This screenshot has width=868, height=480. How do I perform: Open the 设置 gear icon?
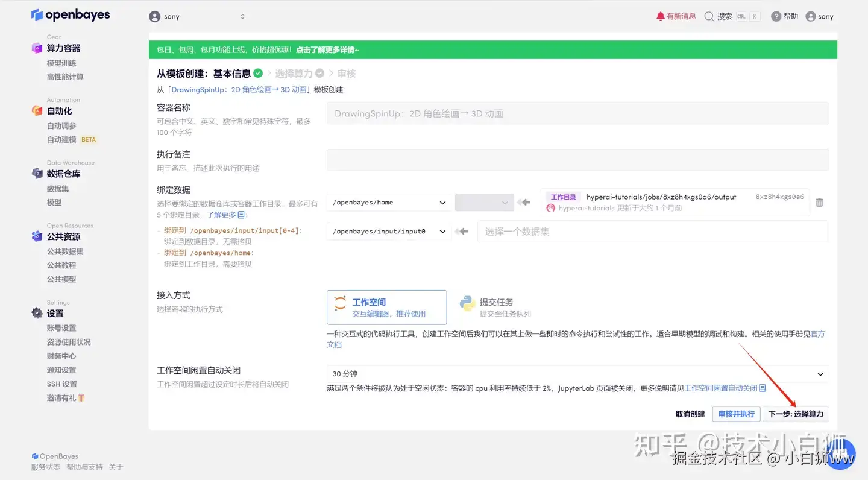point(37,313)
